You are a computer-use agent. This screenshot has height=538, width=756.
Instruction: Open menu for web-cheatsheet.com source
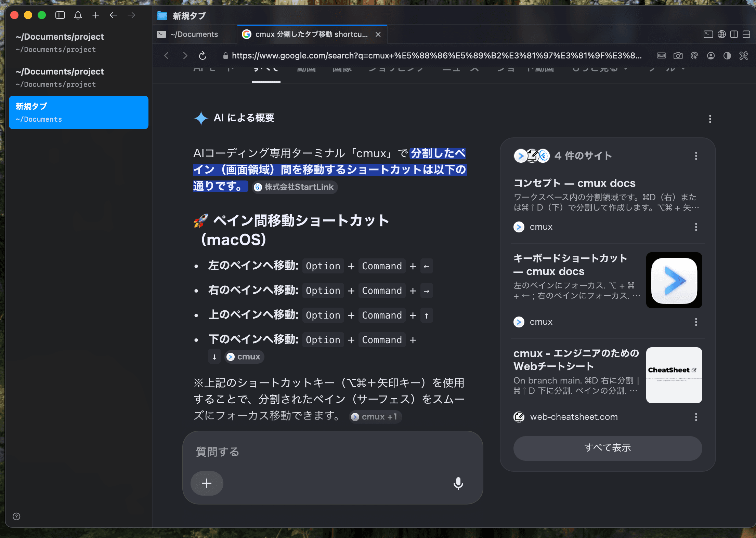696,417
